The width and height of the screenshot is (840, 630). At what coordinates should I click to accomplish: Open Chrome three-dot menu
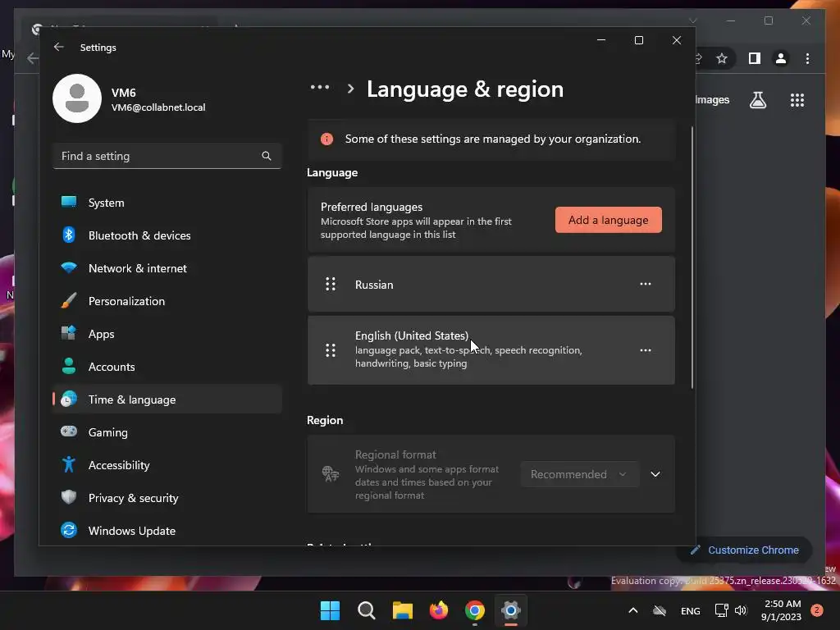coord(807,58)
